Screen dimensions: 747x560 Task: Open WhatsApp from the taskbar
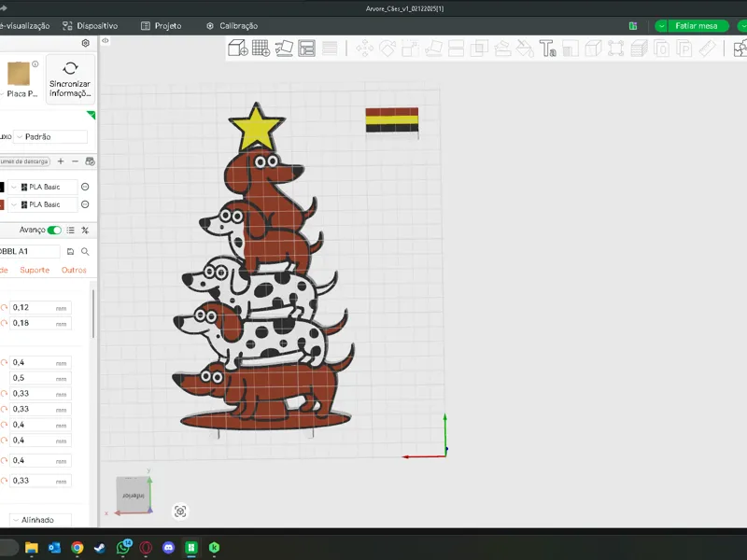click(x=123, y=548)
